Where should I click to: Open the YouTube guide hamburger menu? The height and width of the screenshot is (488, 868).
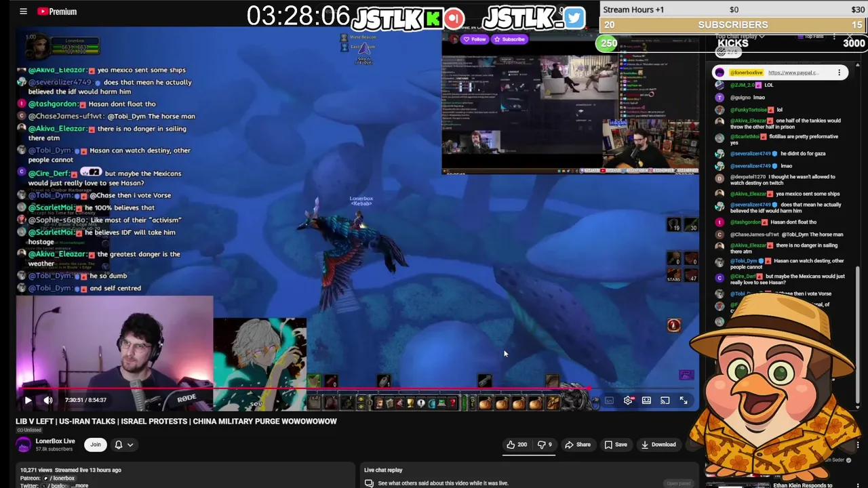click(23, 12)
